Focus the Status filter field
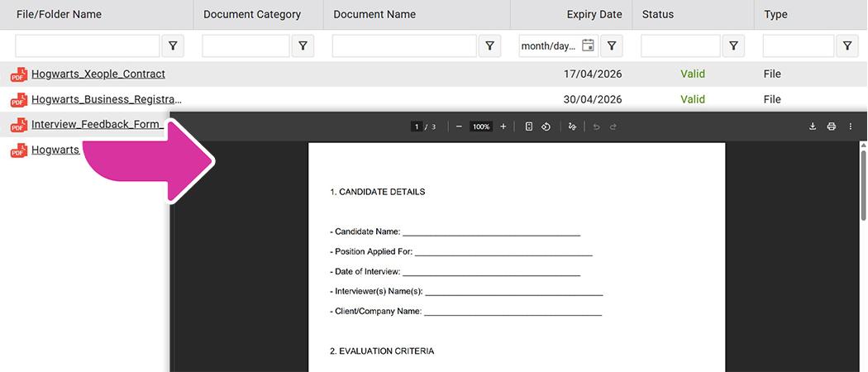The image size is (868, 372). 680,46
